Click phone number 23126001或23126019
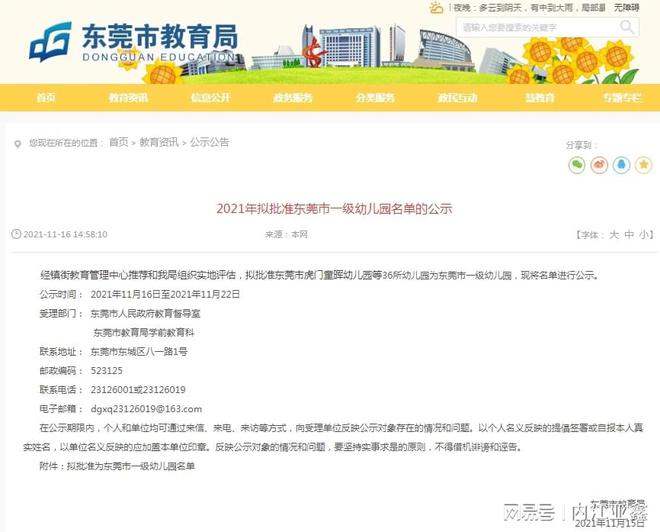Image resolution: width=660 pixels, height=532 pixels. (138, 390)
